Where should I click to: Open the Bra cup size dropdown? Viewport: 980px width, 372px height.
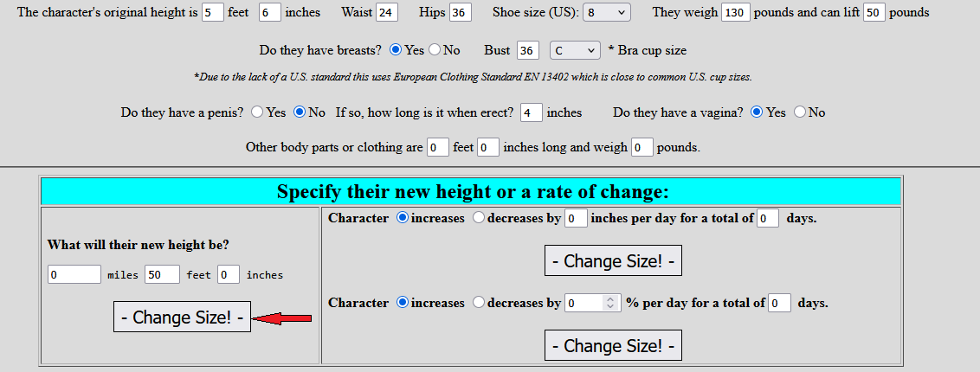pos(575,50)
